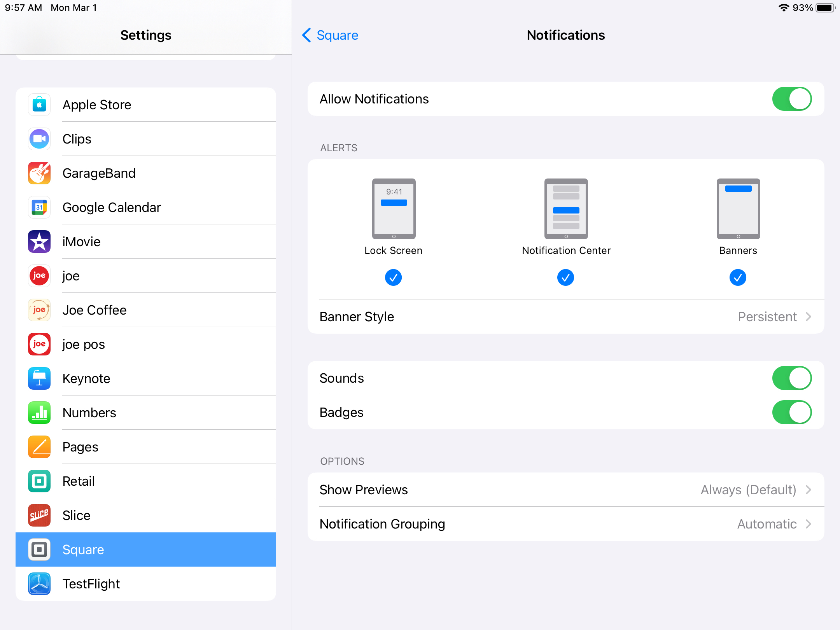Open the Pages settings row
The image size is (840, 630).
coord(146,447)
